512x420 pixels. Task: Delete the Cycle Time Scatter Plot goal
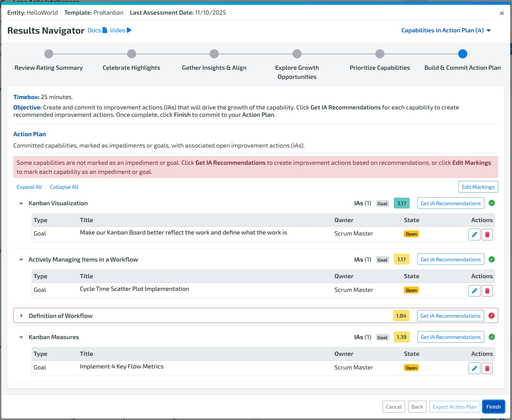[x=487, y=291]
